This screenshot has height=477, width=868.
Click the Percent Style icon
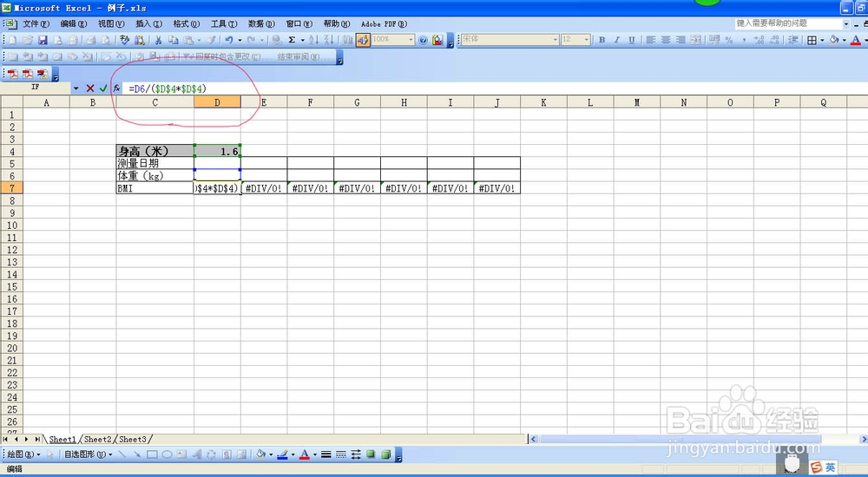coord(729,40)
